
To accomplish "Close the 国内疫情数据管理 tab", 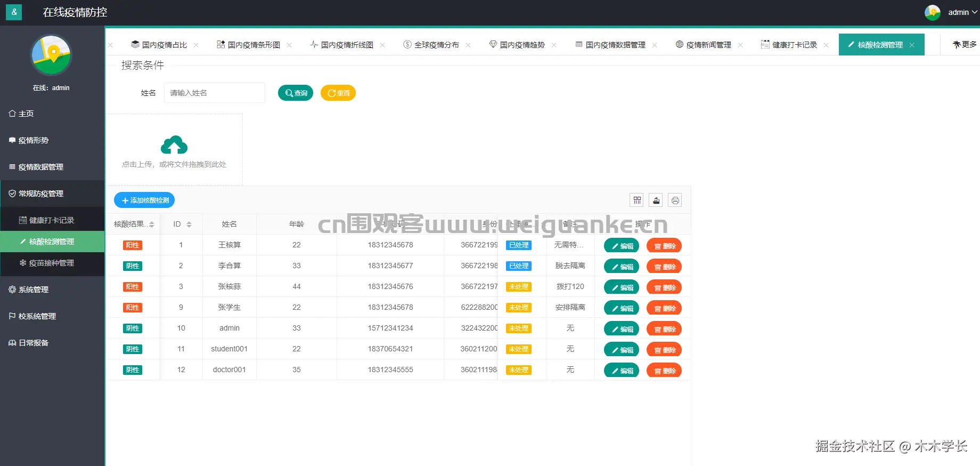I will point(655,45).
